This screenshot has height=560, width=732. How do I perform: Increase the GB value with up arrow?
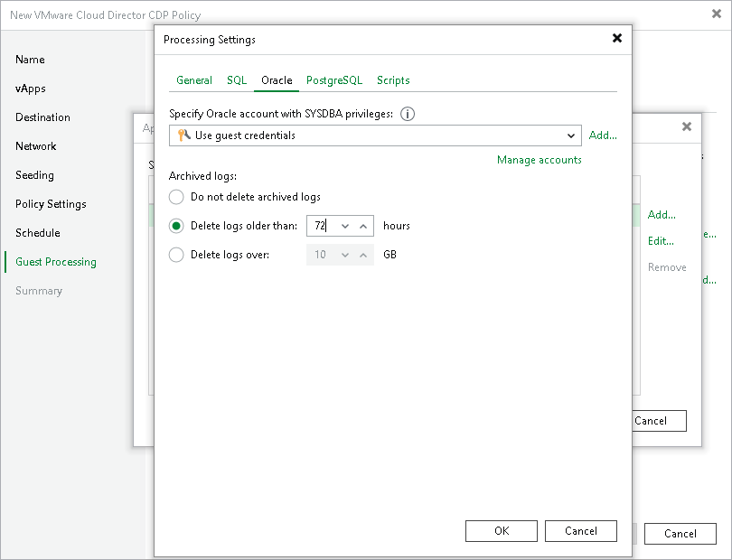click(363, 255)
